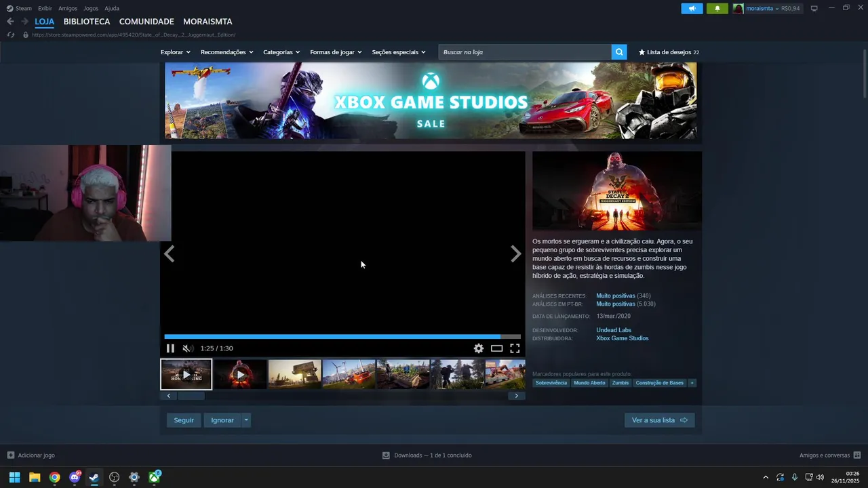Viewport: 868px width, 488px height.
Task: Click the thumbnail strip horizontal scrollbar
Action: (x=191, y=396)
